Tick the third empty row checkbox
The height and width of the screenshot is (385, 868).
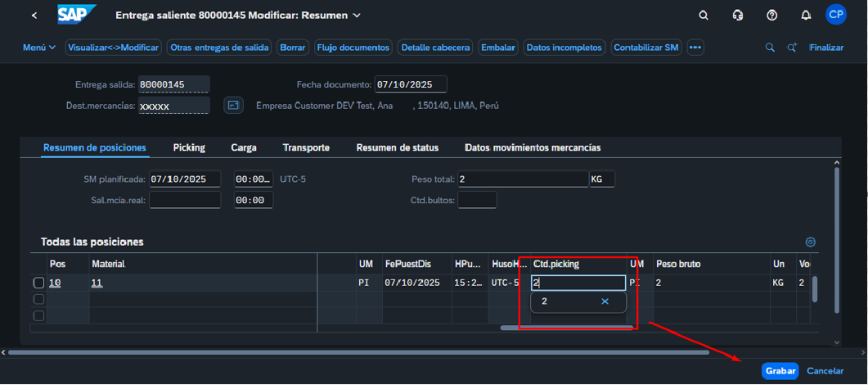[x=38, y=315]
